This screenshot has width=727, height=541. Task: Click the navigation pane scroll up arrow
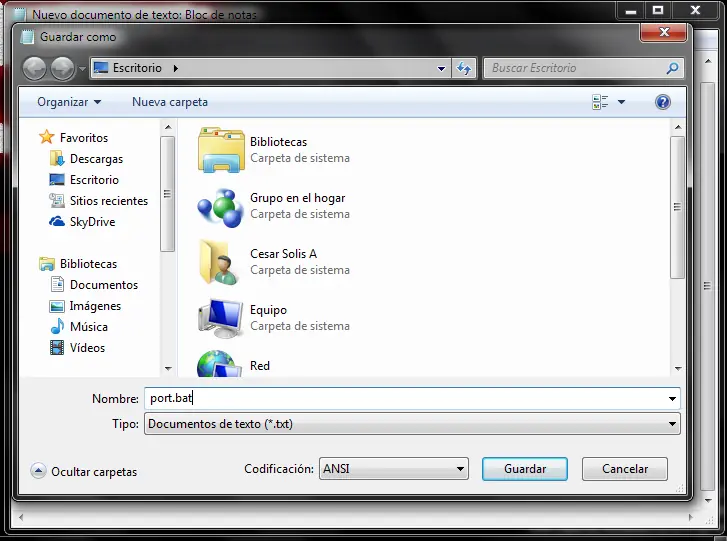168,127
